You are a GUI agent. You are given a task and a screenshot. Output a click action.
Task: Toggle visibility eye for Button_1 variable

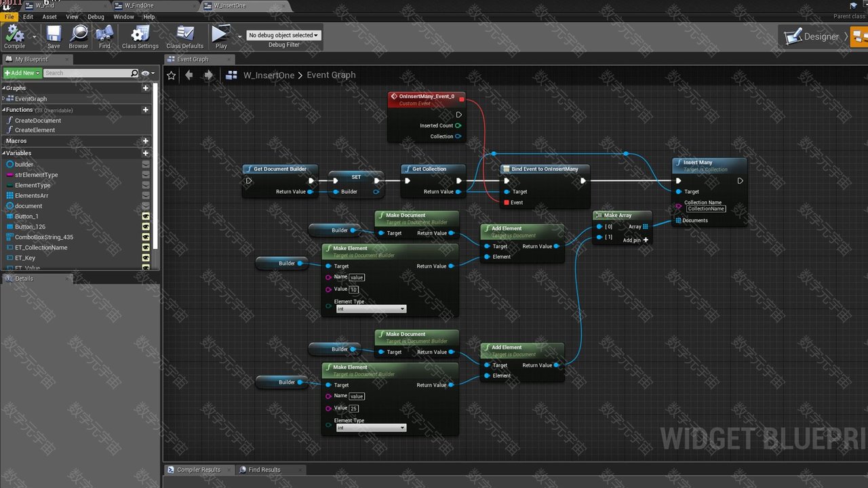[x=146, y=216]
